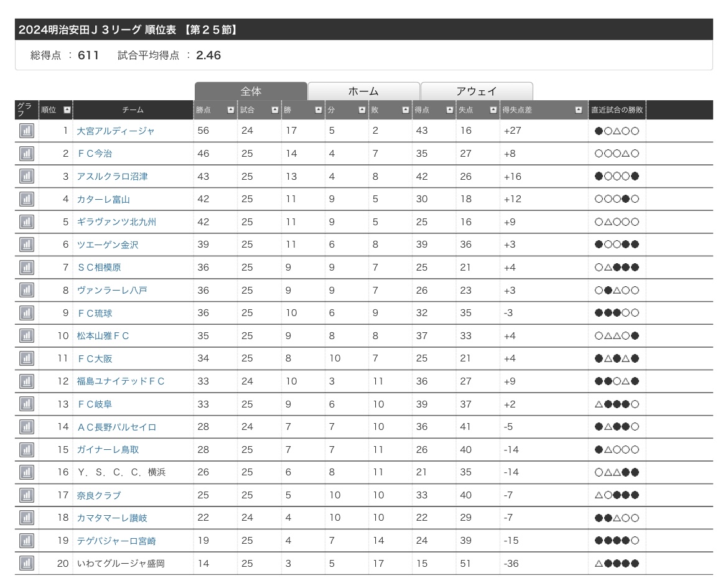Open graph icon for ギラヴァンツ北九州 row
728x583 pixels.
click(27, 222)
